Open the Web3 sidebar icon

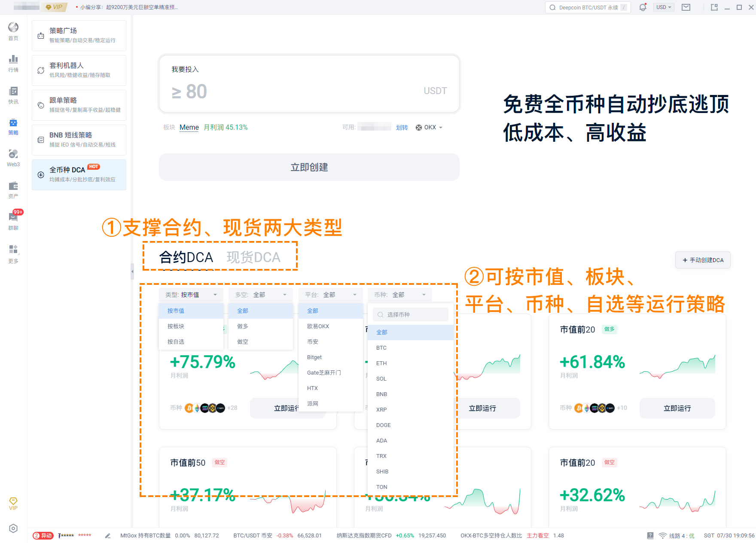point(13,158)
